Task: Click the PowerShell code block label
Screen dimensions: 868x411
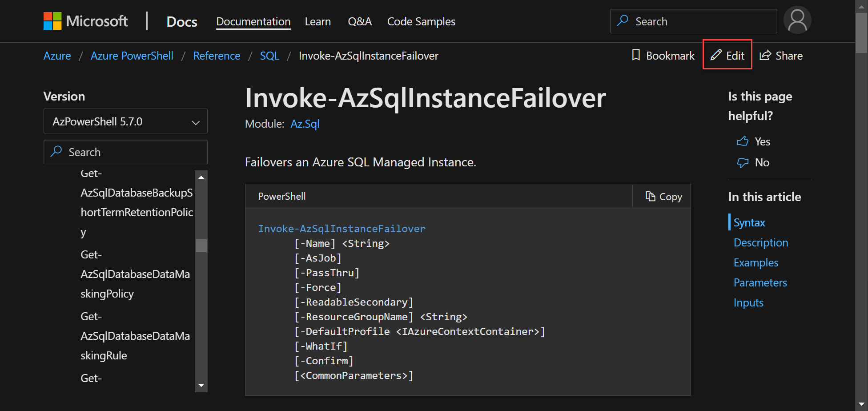Action: click(x=281, y=196)
